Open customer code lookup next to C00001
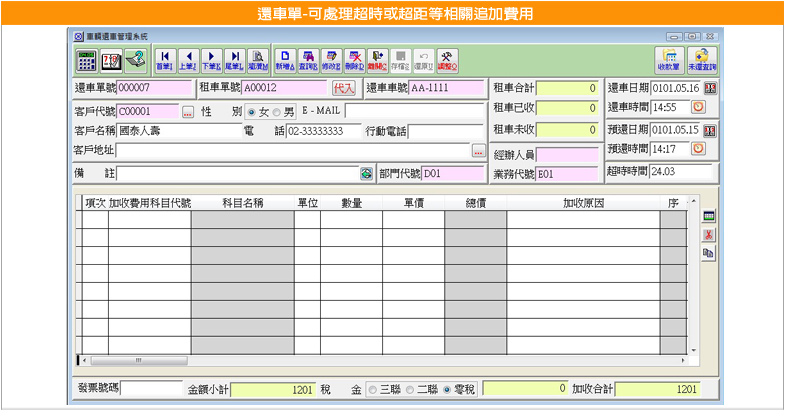Image resolution: width=786 pixels, height=413 pixels. pos(187,111)
